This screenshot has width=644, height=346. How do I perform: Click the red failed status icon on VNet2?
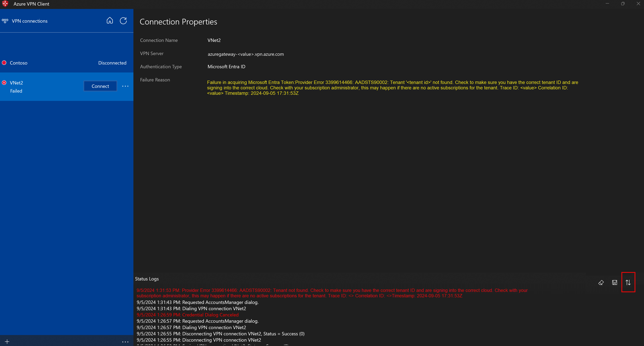point(4,83)
